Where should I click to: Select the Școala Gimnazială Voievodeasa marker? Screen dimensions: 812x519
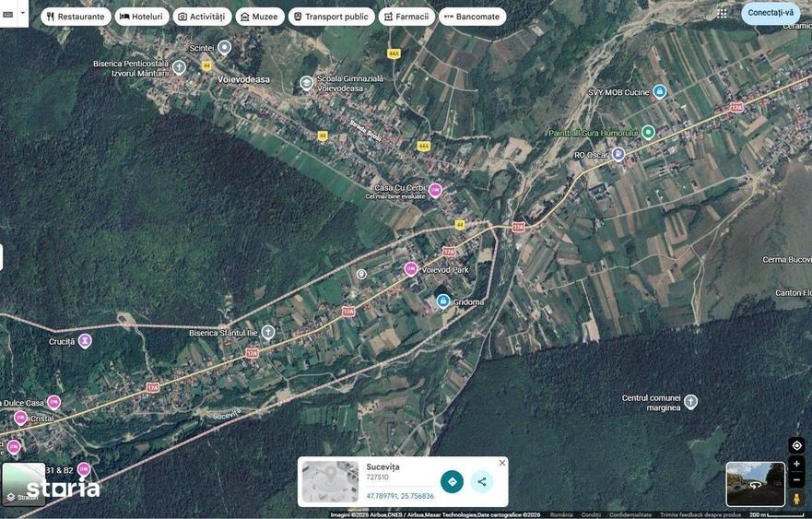(307, 83)
